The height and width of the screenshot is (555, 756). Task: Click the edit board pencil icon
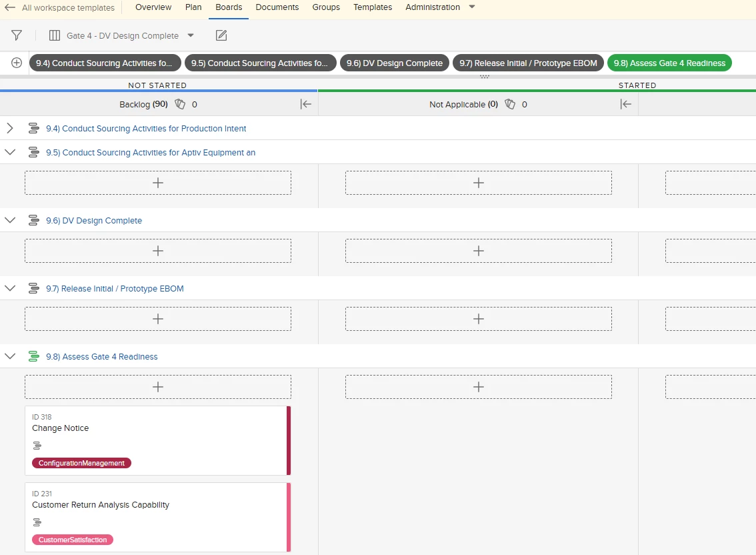click(221, 35)
